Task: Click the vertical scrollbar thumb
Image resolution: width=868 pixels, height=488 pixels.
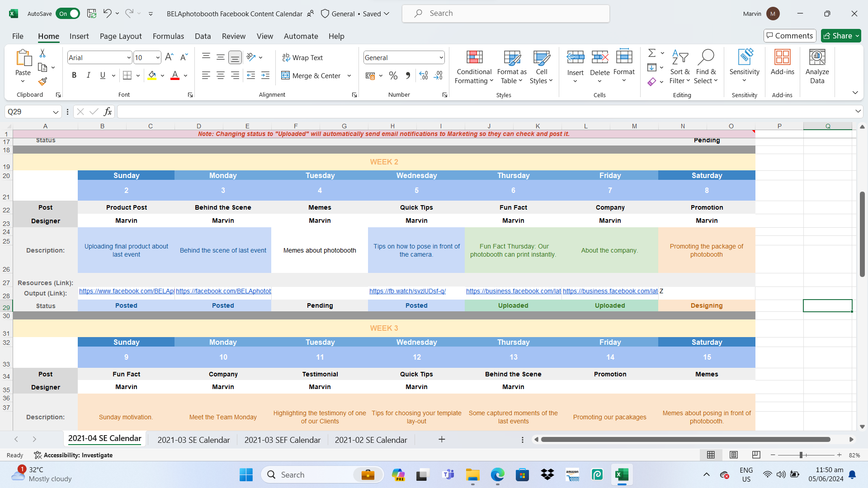Action: (x=862, y=234)
